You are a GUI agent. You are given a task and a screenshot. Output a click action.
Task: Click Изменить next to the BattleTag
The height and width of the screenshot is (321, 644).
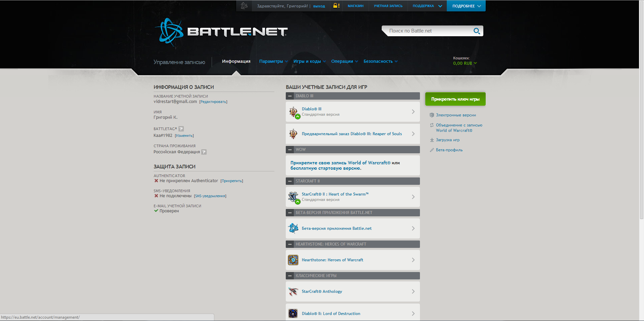point(184,136)
